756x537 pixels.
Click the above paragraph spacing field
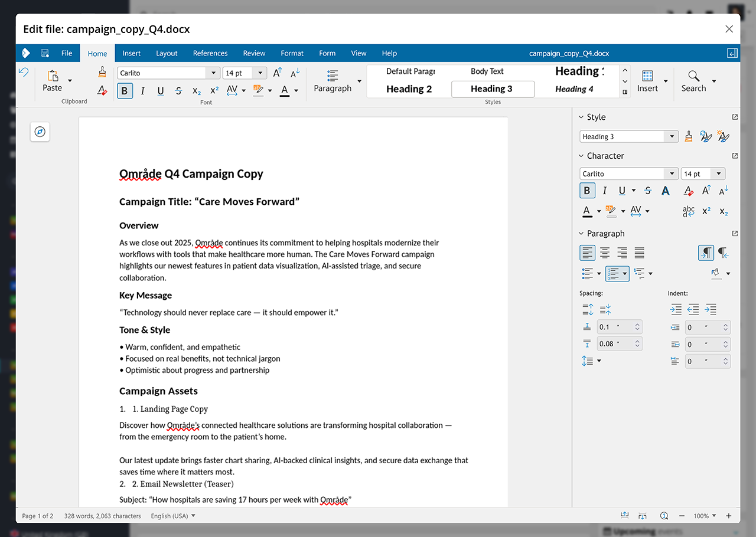[x=618, y=327]
